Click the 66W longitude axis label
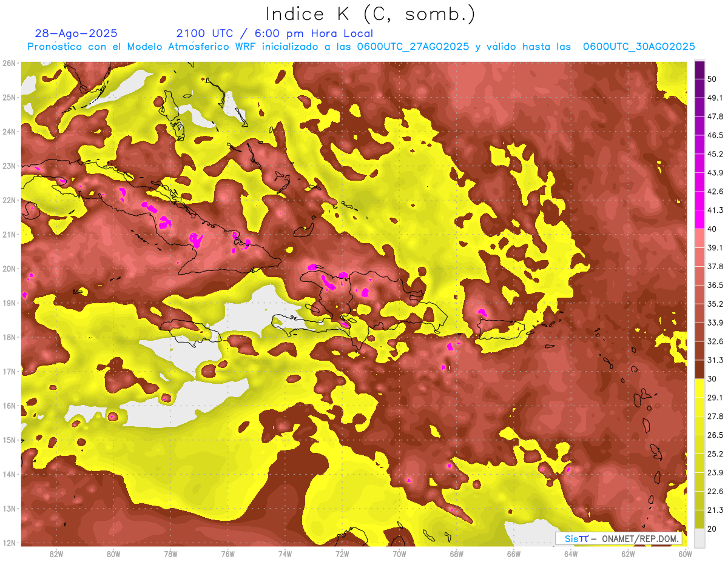The image size is (728, 562). click(x=514, y=554)
